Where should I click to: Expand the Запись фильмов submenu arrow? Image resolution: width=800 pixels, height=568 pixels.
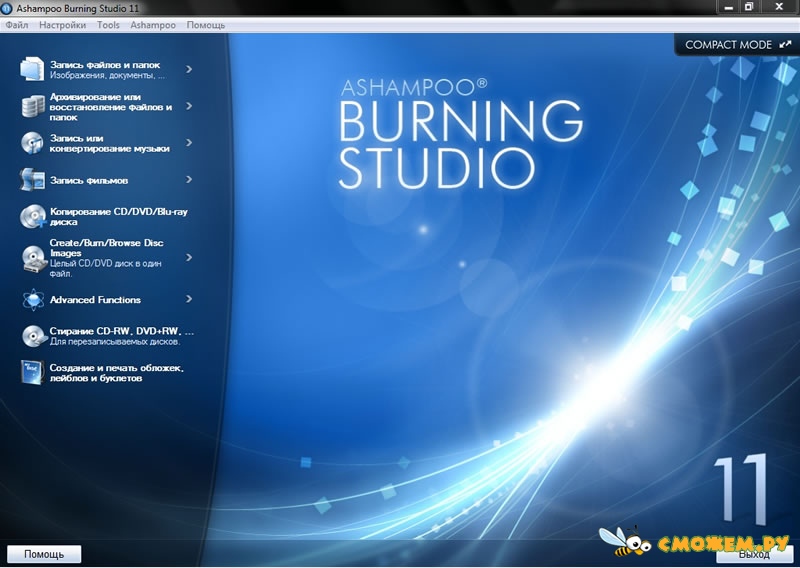(189, 180)
